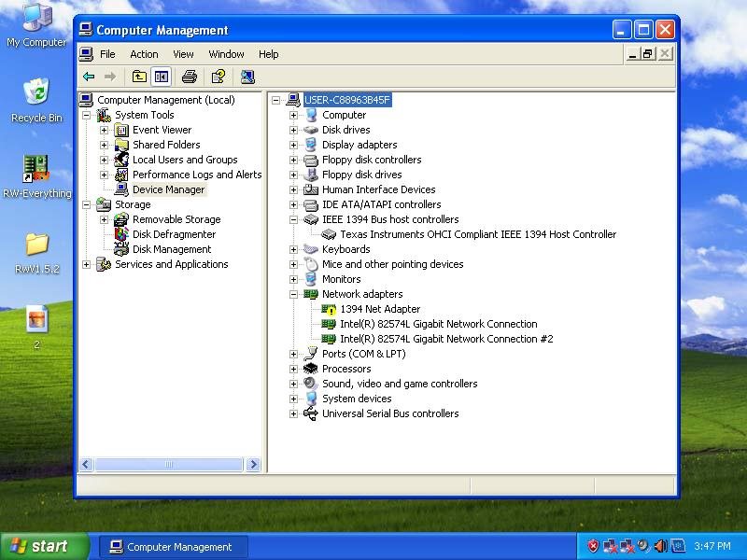Select Floppy disk drives category

coord(362,175)
